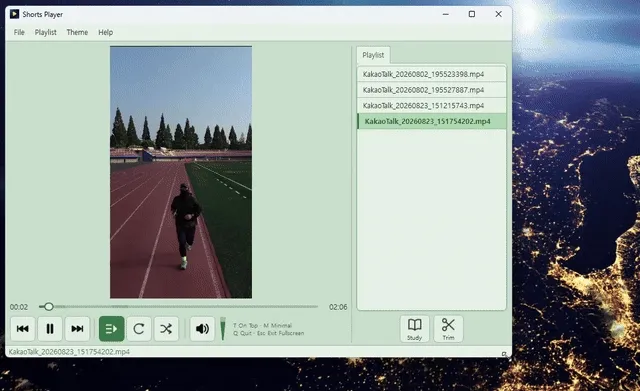The height and width of the screenshot is (391, 640).
Task: Adjust the green volume level slider
Action: 223,329
